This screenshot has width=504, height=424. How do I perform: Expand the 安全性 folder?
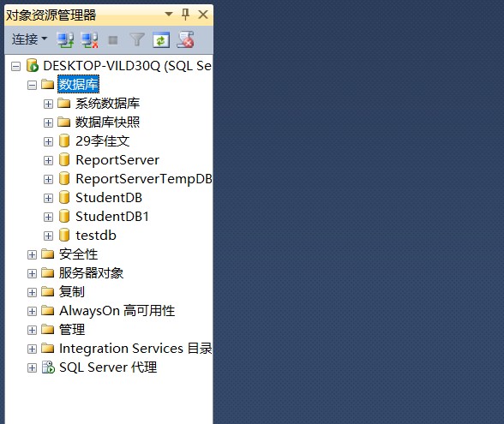coord(32,254)
